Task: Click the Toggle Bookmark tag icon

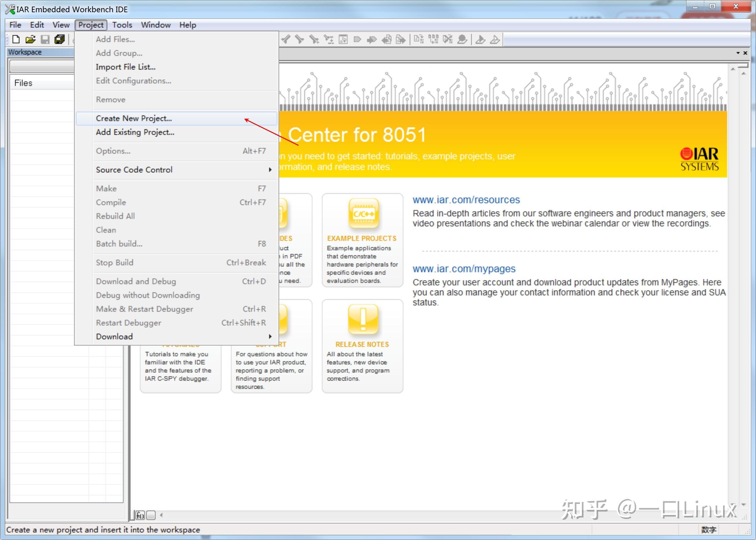Action: click(x=357, y=40)
